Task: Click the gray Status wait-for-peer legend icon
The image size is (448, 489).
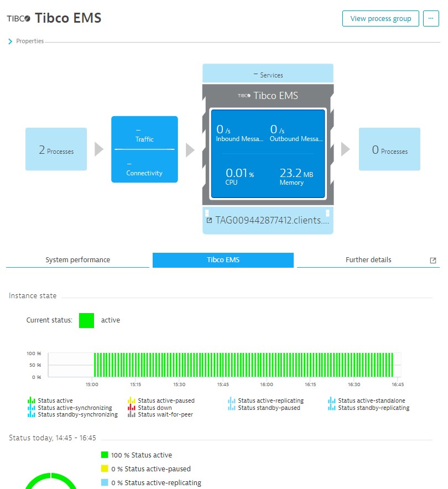Action: 131,414
